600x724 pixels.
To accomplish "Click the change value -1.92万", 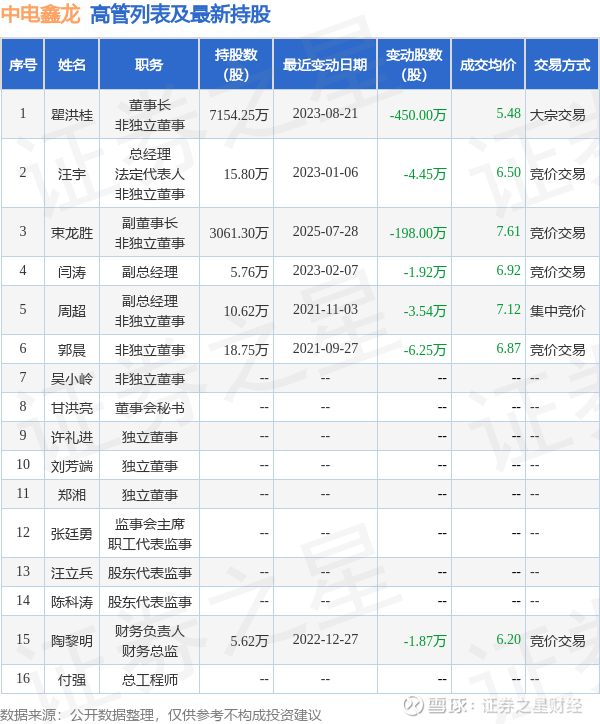I will 424,272.
